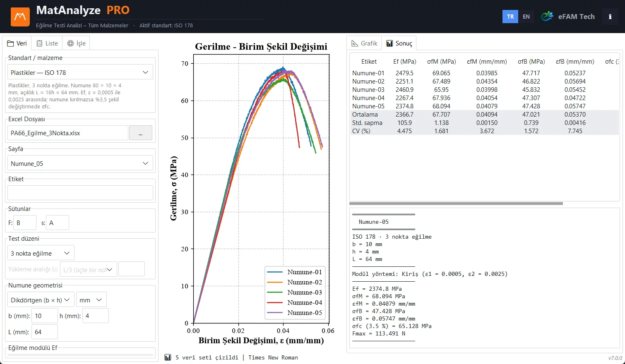This screenshot has width=625, height=364.
Task: Open the 3 nokta eğilme test dropdown
Action: 41,253
